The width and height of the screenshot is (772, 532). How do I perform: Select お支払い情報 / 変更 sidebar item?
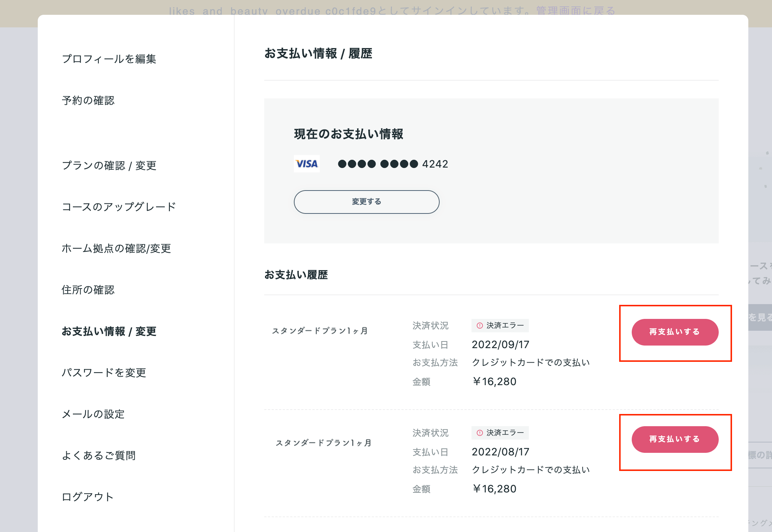click(109, 331)
